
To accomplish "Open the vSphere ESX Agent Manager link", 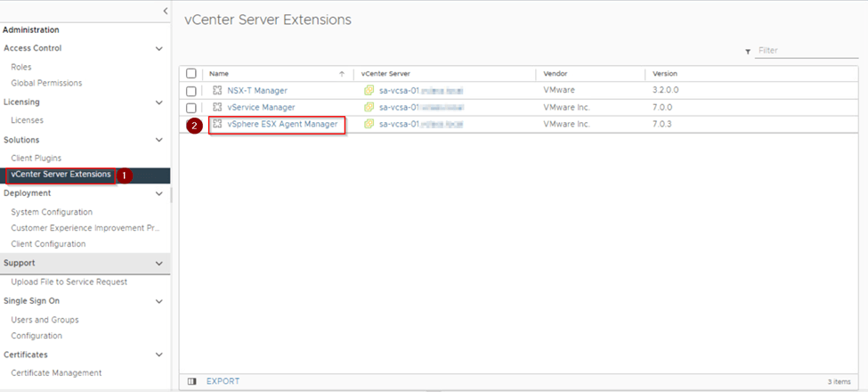I will point(282,125).
